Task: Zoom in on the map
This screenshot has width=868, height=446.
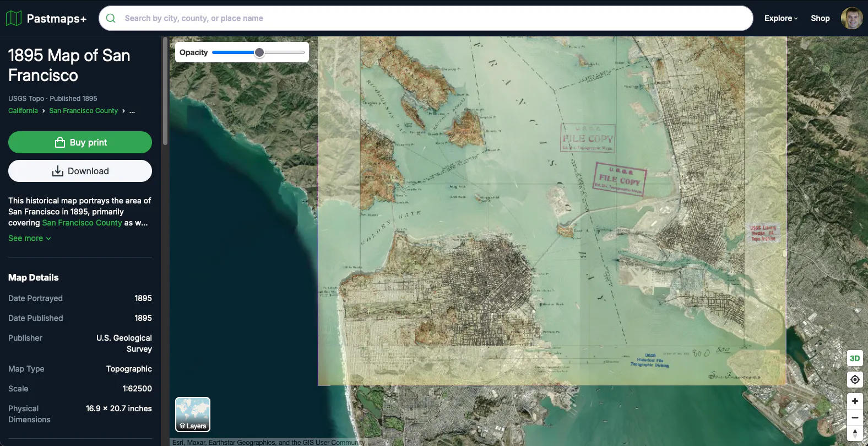Action: tap(855, 401)
